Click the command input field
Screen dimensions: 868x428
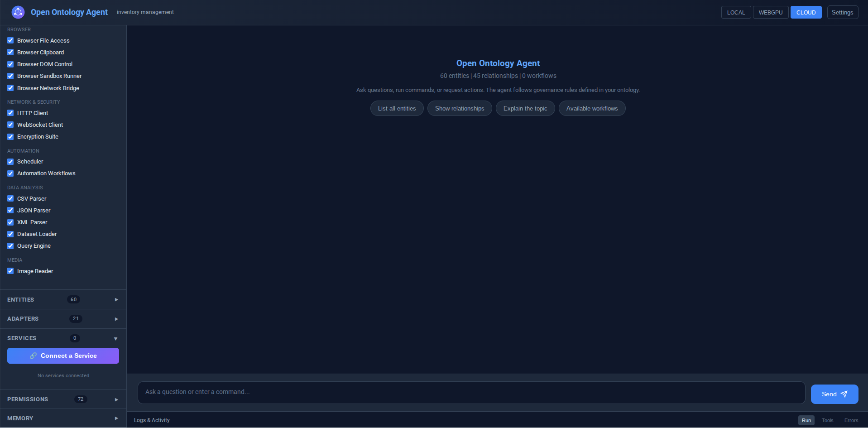471,392
